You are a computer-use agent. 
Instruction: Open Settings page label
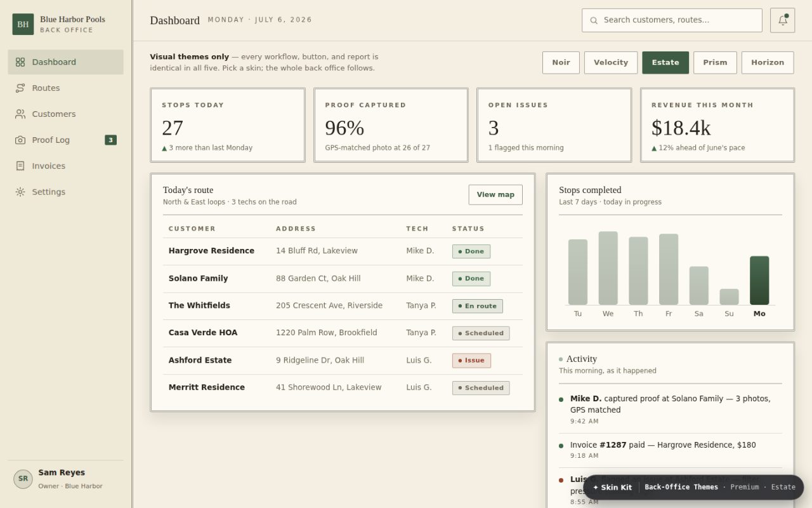coord(49,192)
